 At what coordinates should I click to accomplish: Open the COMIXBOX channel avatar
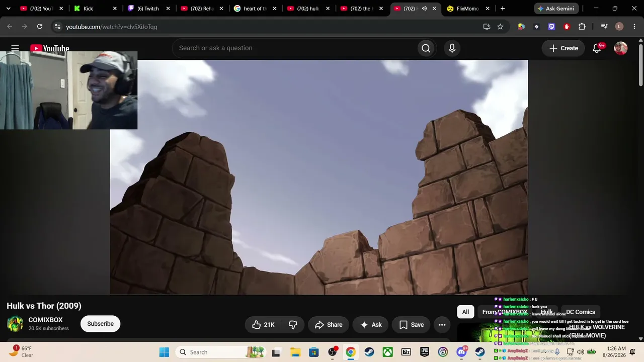coord(15,324)
